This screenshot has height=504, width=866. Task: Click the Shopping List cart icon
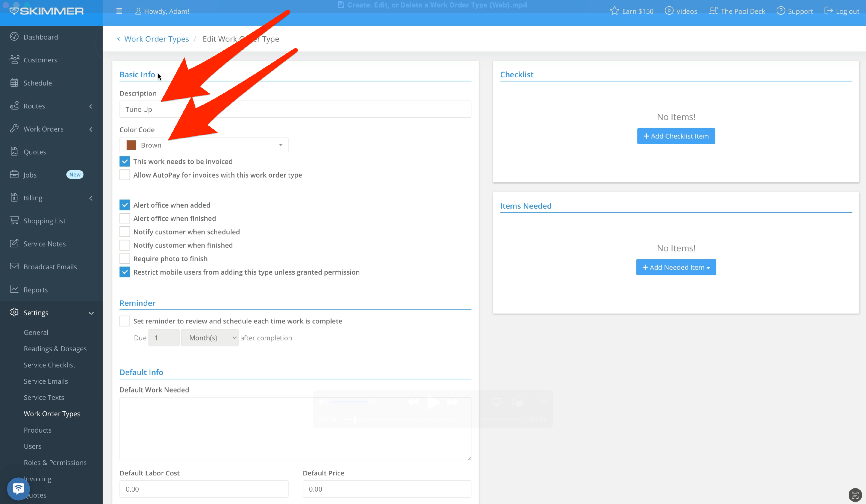tap(14, 220)
